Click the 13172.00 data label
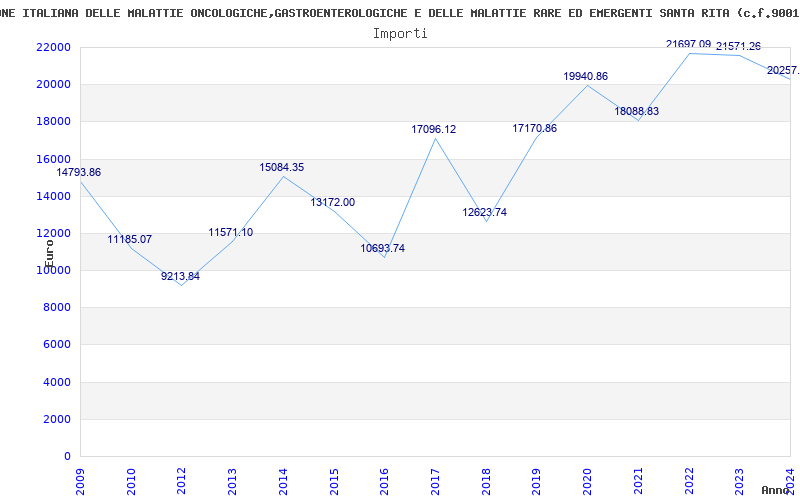Screen dimensions: 800x500 pyautogui.click(x=333, y=203)
